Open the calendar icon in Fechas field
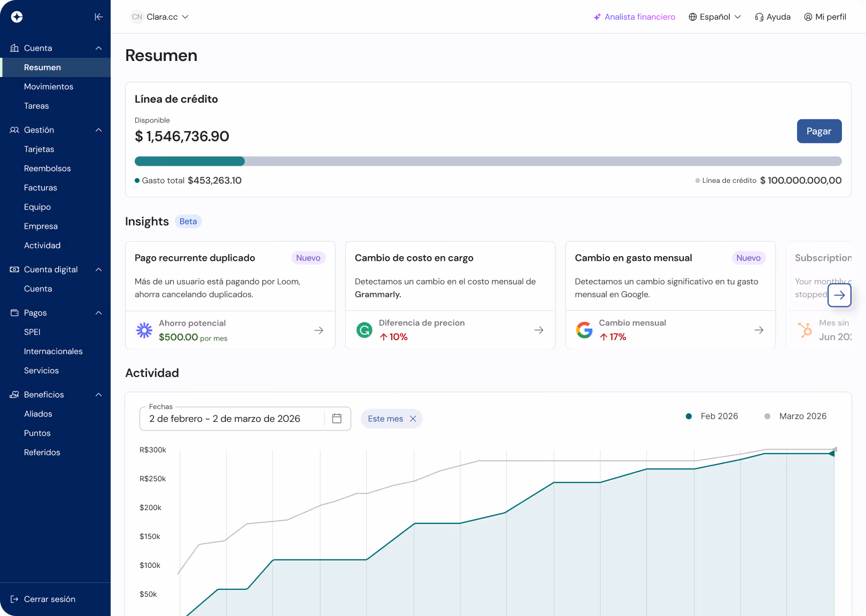866x616 pixels. [337, 419]
